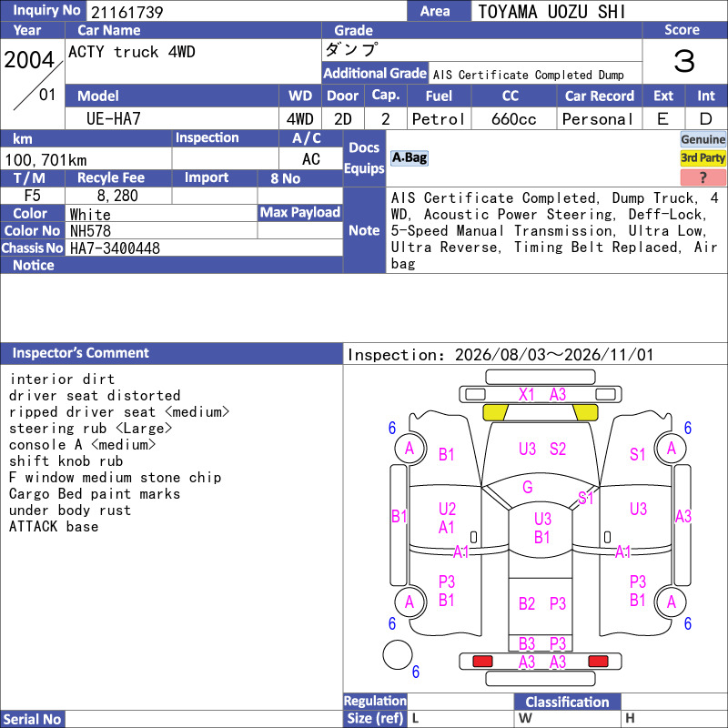Click the Serial No label

point(33,719)
